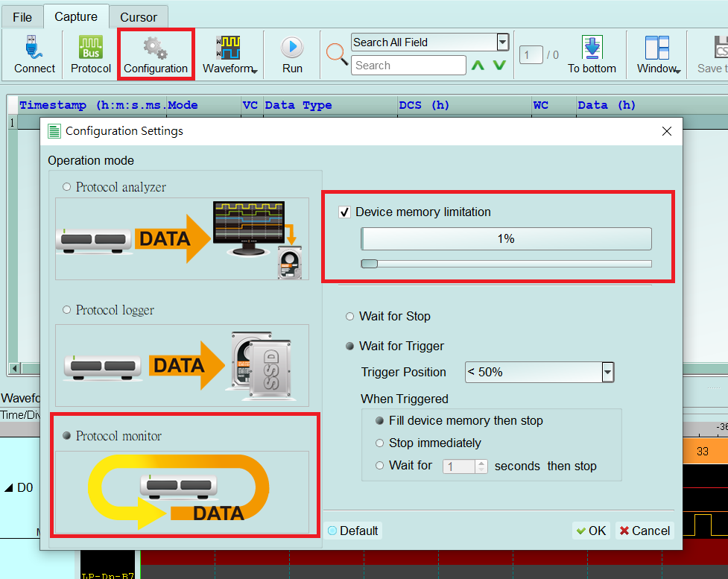Click the Protocol monitor loop illustration
Viewport: 728px width, 579px height.
point(182,492)
